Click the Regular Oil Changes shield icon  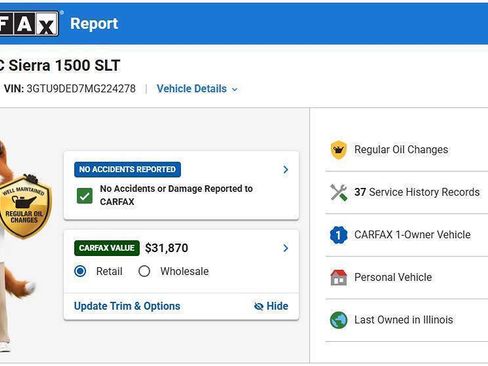339,150
